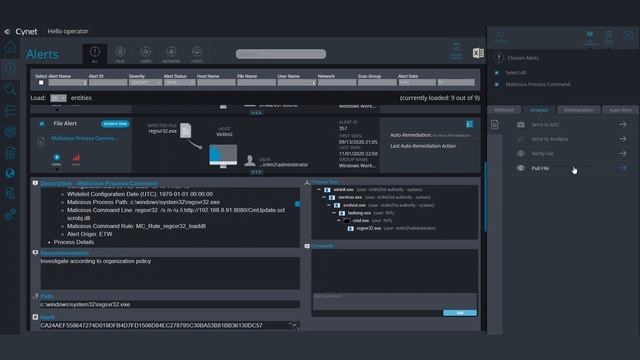Click the clipboard icon in the right panel header

coord(609,35)
